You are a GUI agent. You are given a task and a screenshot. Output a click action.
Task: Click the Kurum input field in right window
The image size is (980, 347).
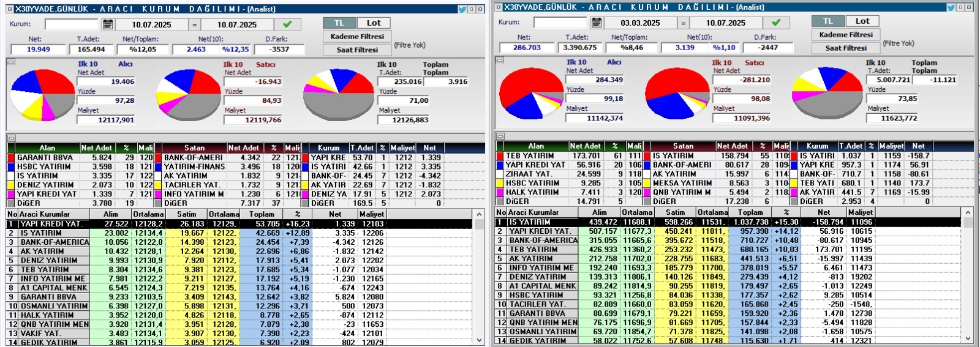coord(560,23)
